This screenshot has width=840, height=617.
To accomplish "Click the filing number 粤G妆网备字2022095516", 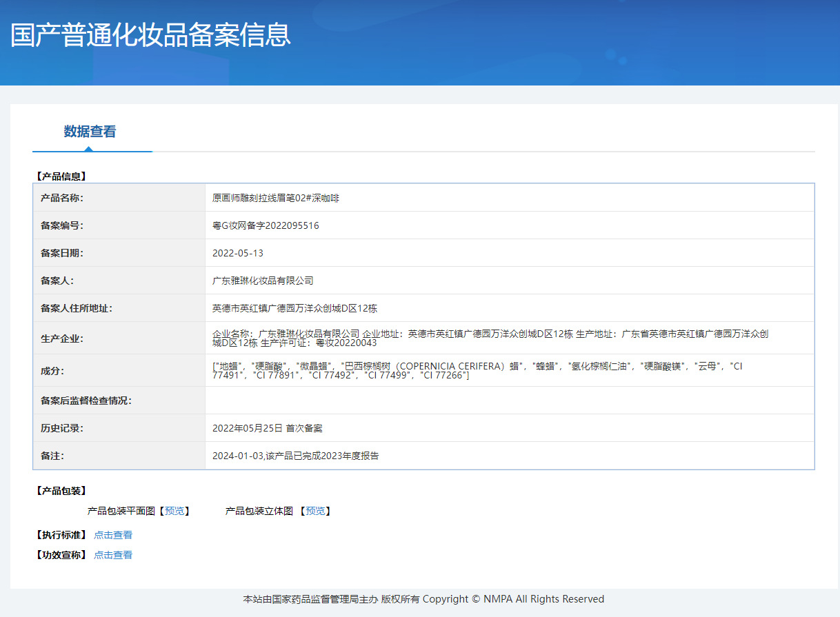I will pos(266,225).
